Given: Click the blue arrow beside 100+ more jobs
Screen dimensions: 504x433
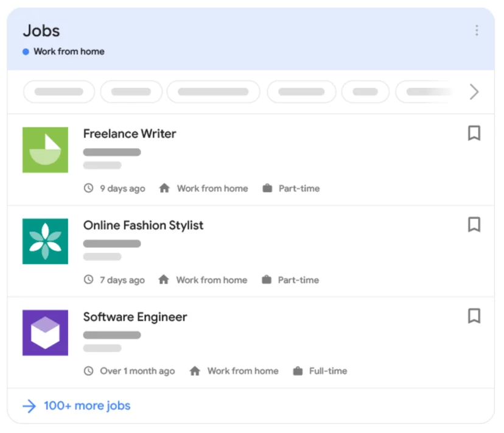Looking at the screenshot, I should pyautogui.click(x=29, y=406).
